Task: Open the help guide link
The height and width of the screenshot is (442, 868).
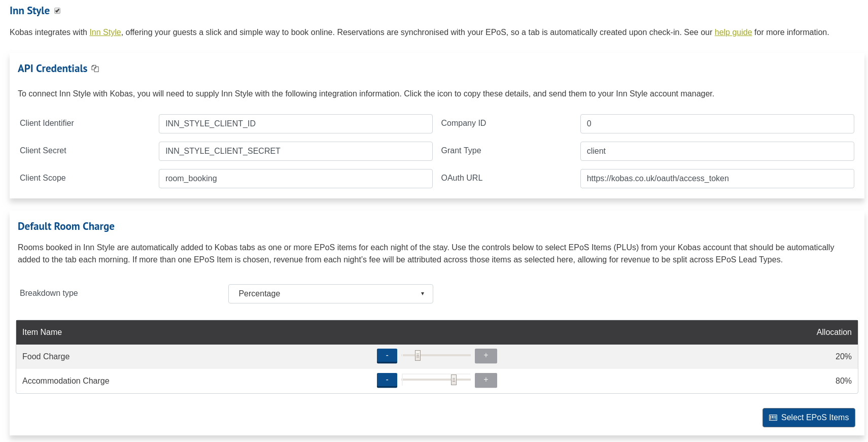Action: click(x=733, y=32)
